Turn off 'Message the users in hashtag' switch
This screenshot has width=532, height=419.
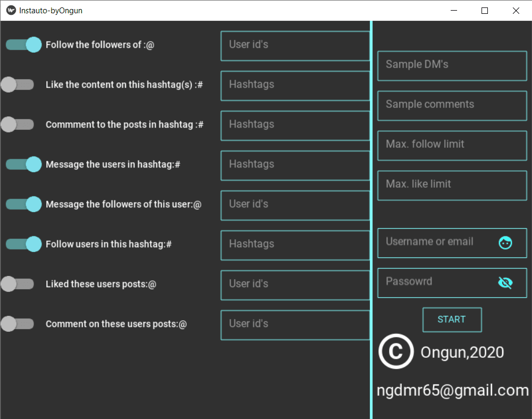(x=23, y=164)
